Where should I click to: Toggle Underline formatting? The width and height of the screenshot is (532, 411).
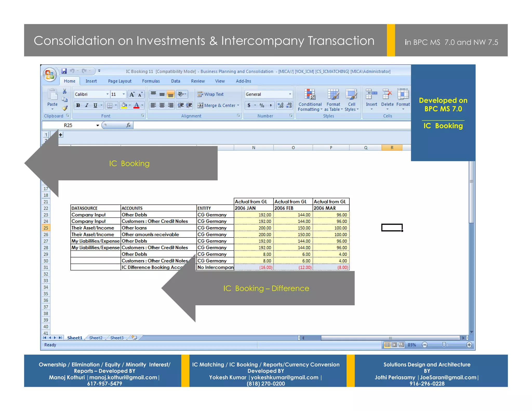[95, 105]
